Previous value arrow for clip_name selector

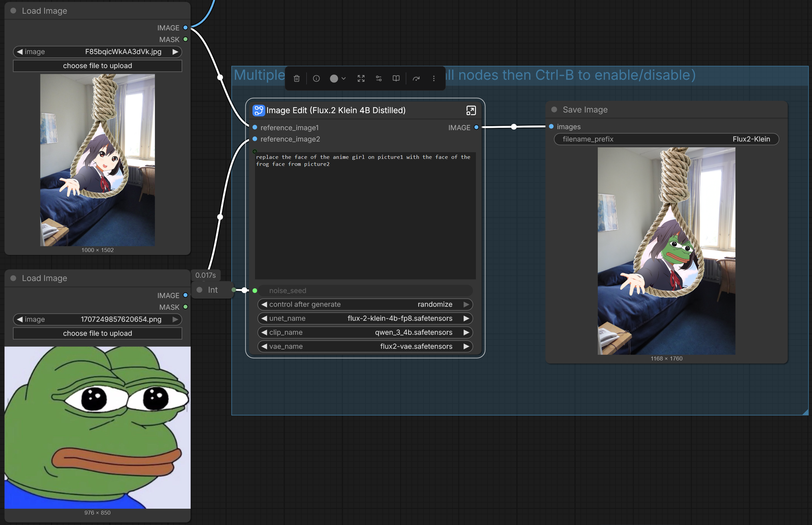(264, 332)
